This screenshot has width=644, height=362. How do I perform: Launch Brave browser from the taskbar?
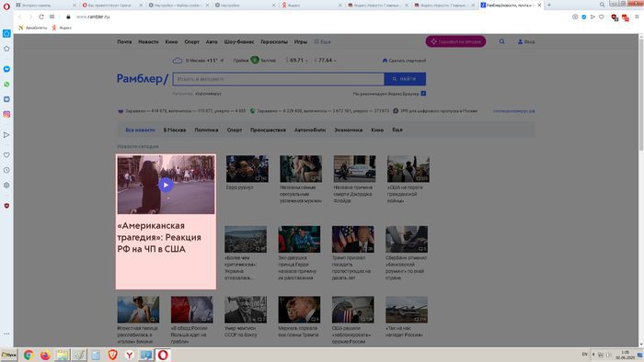coord(112,355)
